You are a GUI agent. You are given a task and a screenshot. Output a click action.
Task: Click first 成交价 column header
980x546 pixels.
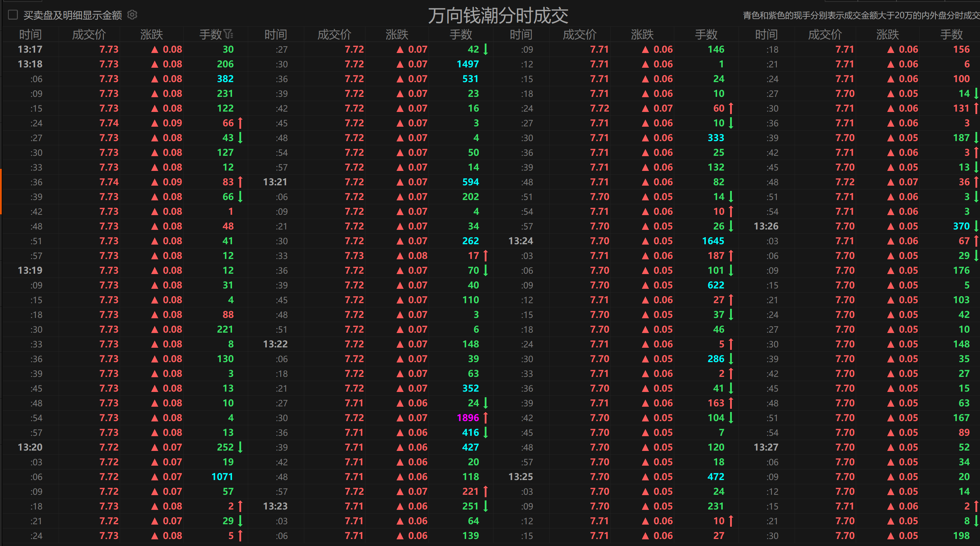(89, 35)
